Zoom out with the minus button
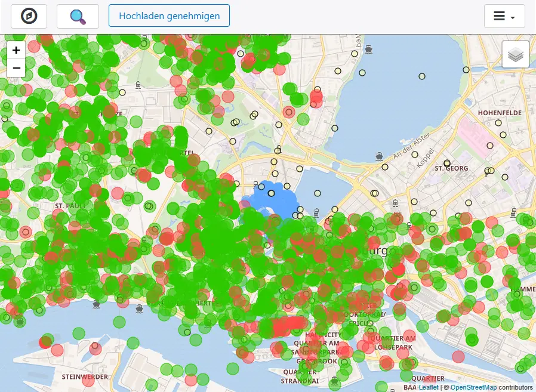Image resolution: width=536 pixels, height=392 pixels. click(16, 68)
